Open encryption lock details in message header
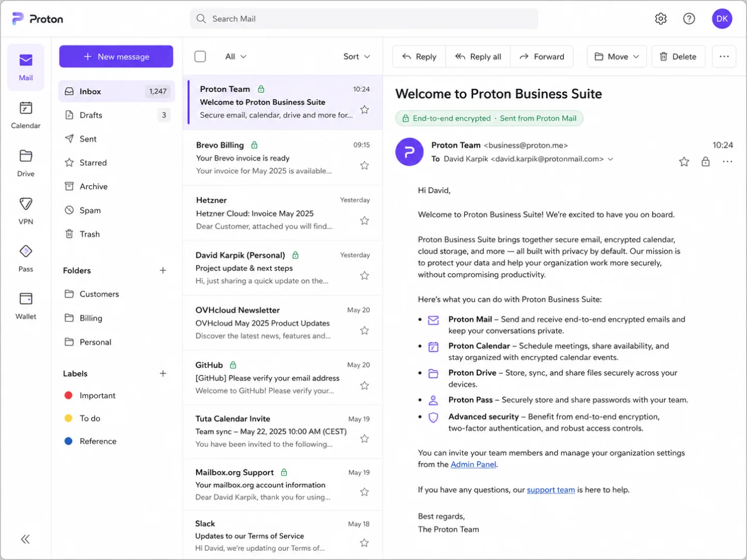The width and height of the screenshot is (747, 560). (706, 162)
